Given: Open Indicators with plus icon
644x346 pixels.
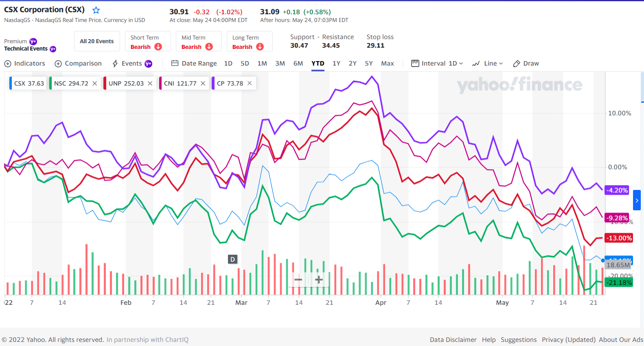Looking at the screenshot, I should click(x=24, y=64).
